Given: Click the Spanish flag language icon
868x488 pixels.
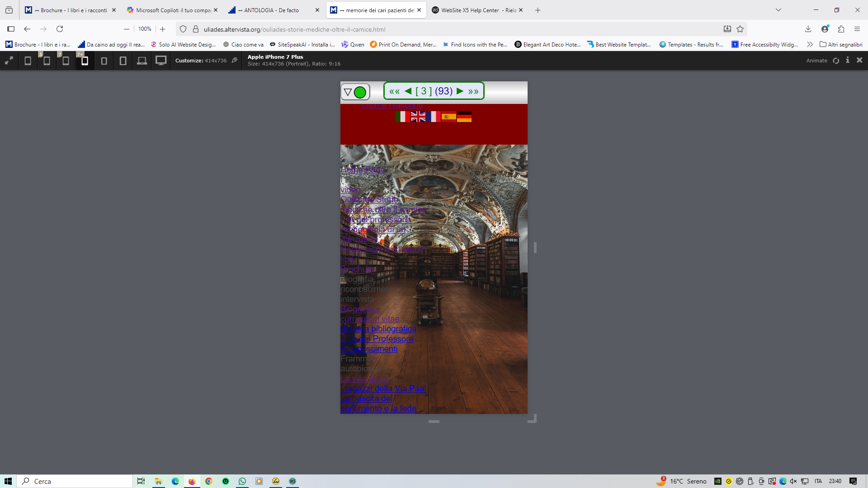Looking at the screenshot, I should 448,117.
